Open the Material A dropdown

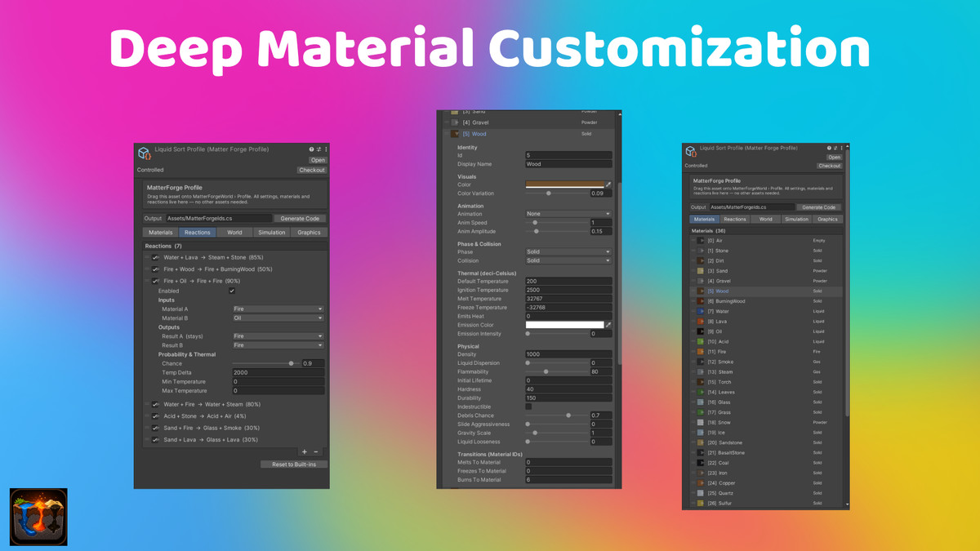tap(278, 309)
